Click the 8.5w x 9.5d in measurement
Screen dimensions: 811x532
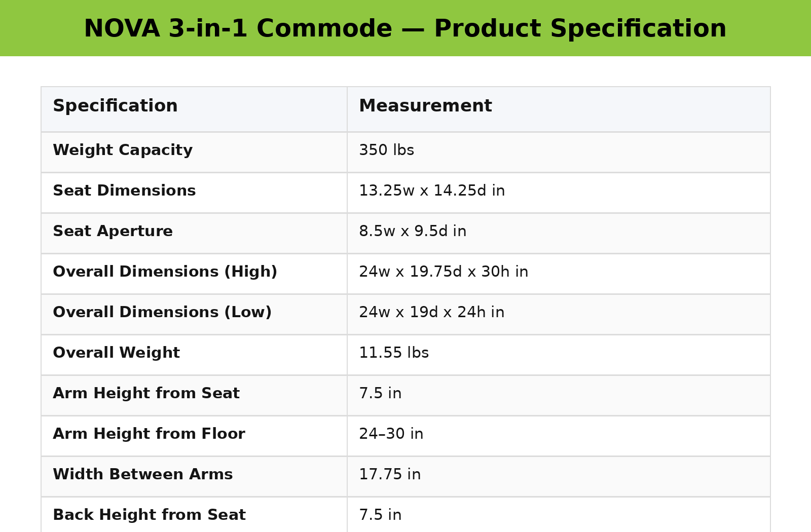click(x=413, y=232)
